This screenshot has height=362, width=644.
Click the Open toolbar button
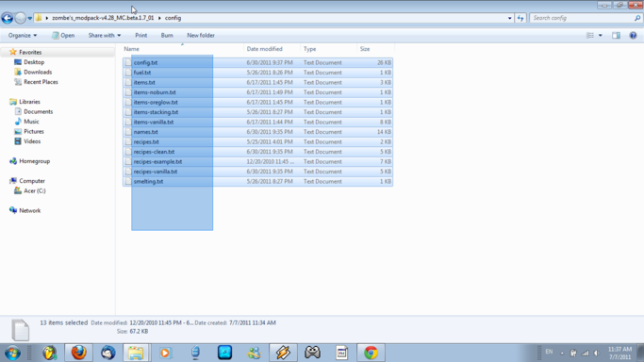(x=63, y=35)
